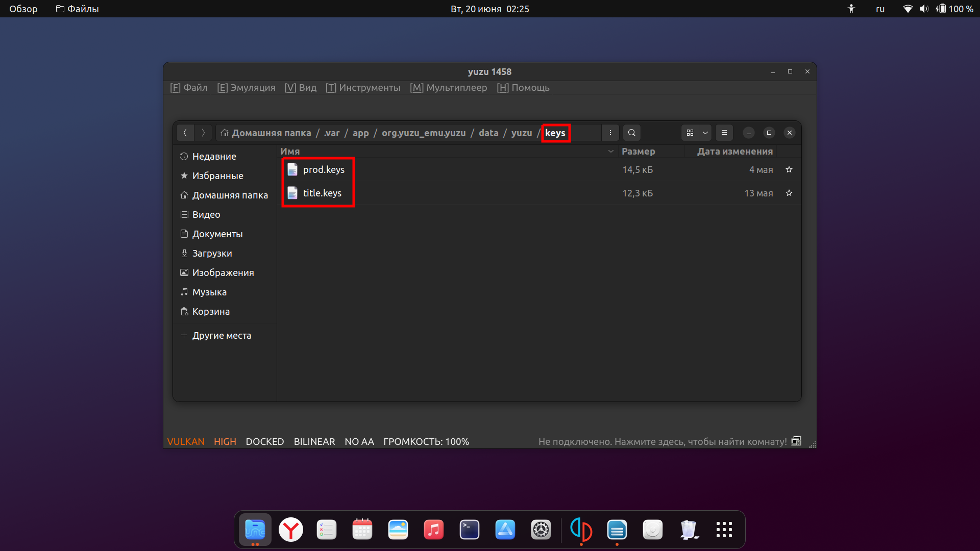Screen dimensions: 980x551
Task: Open Files app in dock
Action: (x=255, y=530)
